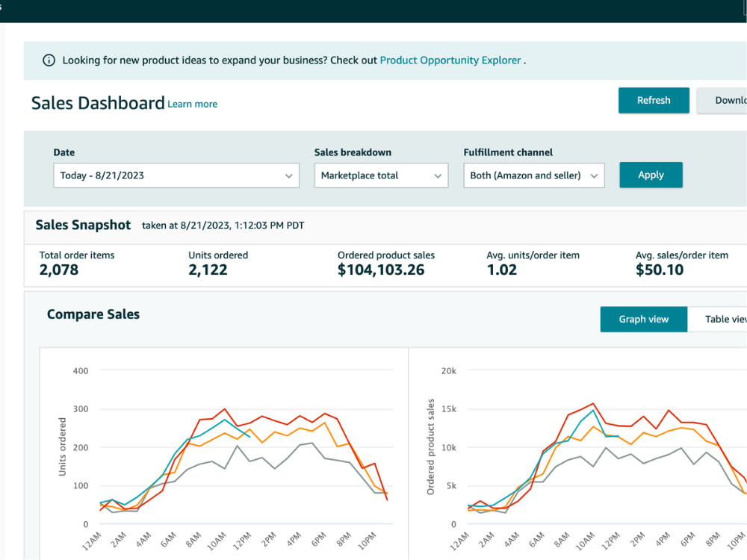Click the Sales Dashboard page title

click(98, 103)
